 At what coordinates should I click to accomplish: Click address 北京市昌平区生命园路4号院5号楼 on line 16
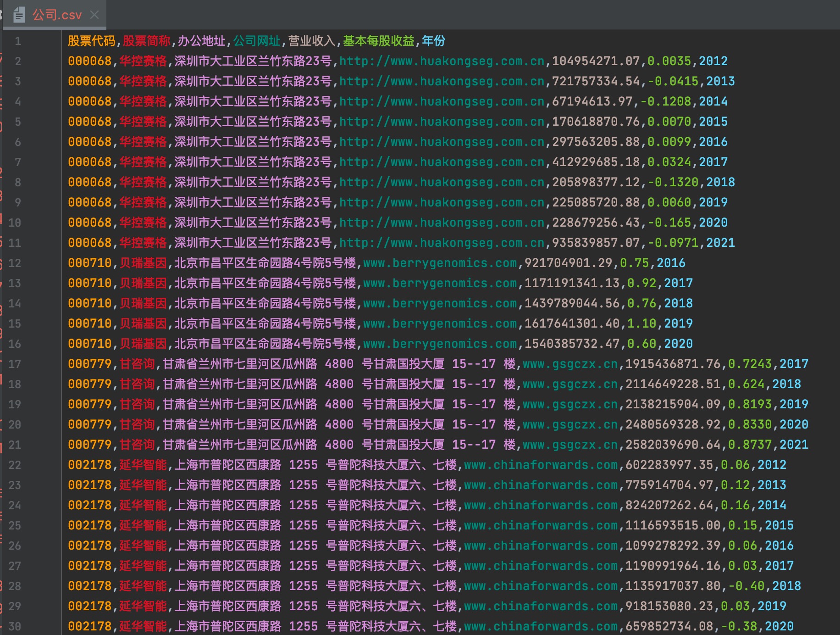(265, 344)
